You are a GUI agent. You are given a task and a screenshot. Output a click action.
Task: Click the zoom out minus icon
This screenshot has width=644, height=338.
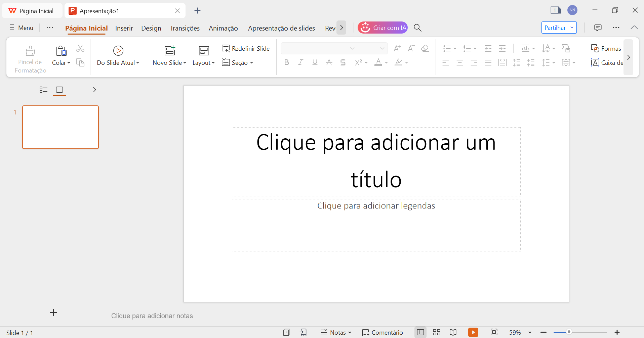point(544,332)
